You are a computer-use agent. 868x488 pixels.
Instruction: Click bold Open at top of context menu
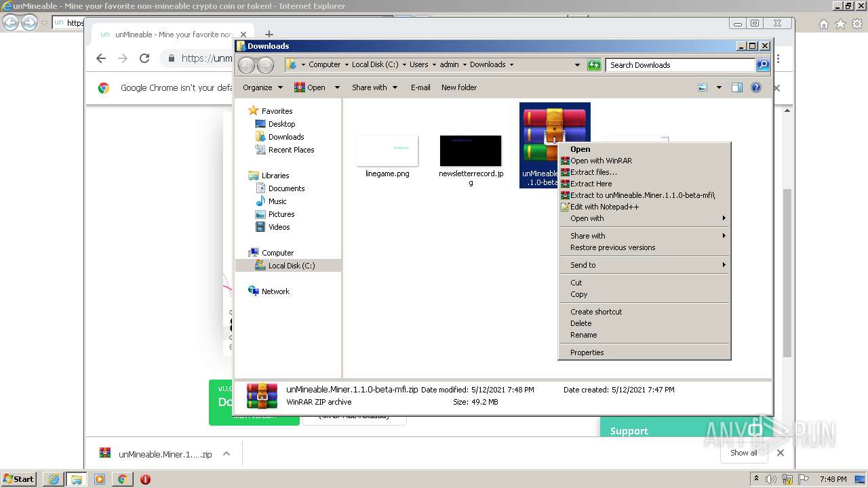[580, 149]
